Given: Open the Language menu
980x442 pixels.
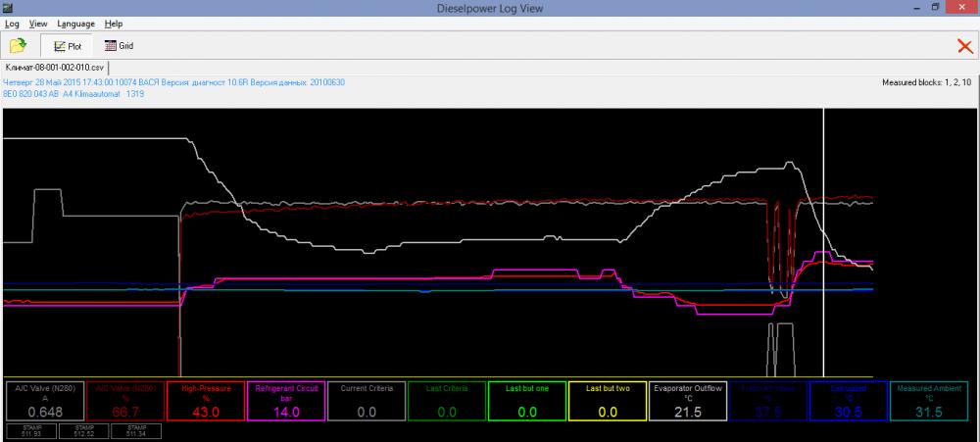Looking at the screenshot, I should point(76,23).
